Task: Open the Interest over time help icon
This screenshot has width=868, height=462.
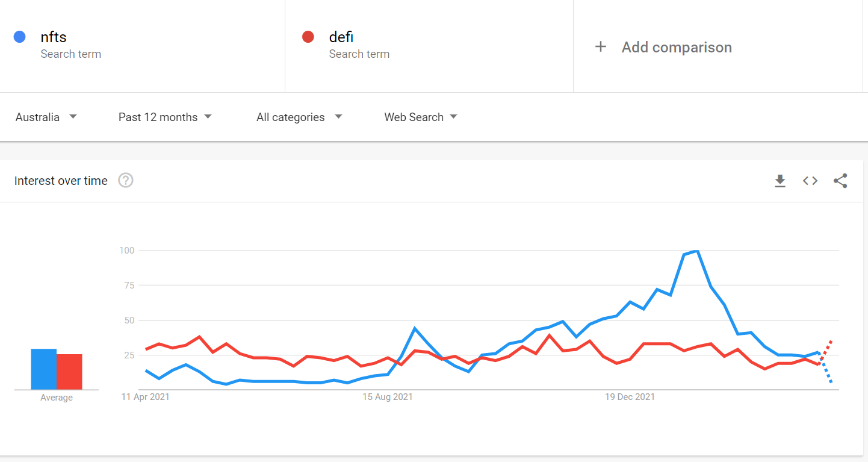Action: [125, 180]
